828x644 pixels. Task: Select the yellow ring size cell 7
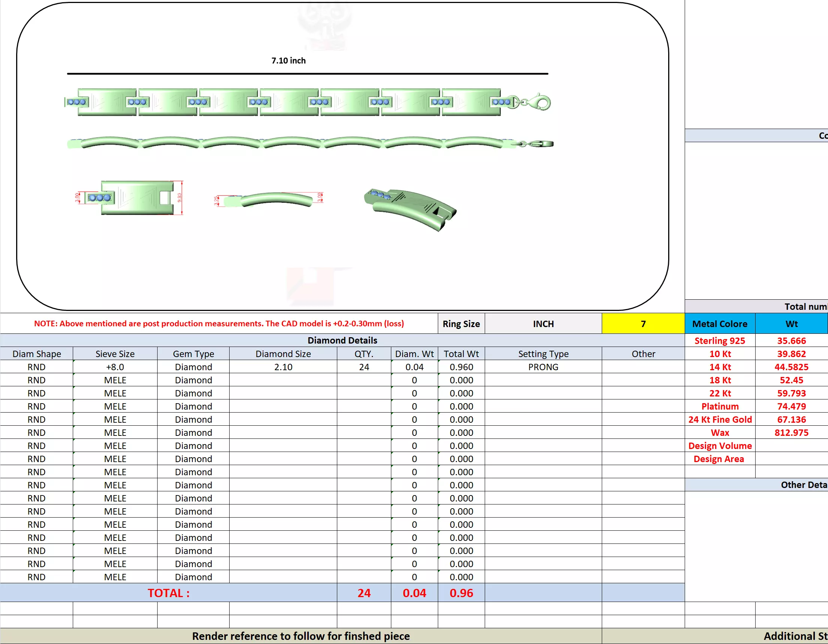pos(643,324)
